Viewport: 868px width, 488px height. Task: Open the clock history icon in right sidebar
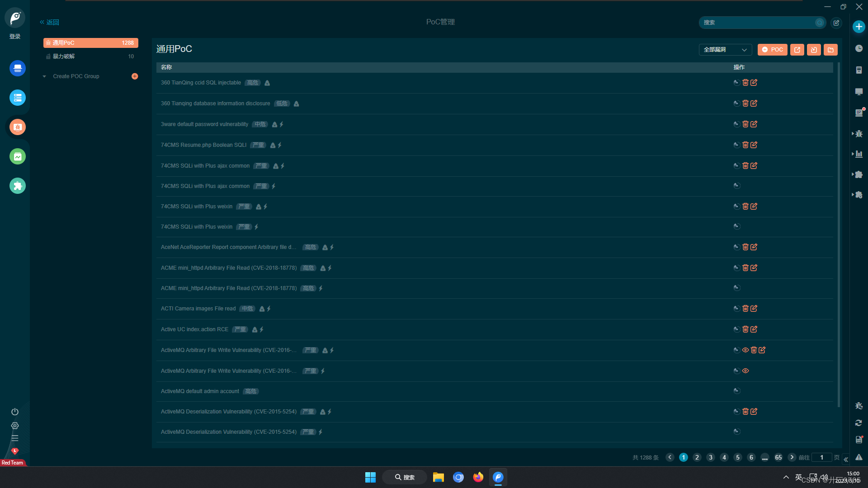click(859, 48)
